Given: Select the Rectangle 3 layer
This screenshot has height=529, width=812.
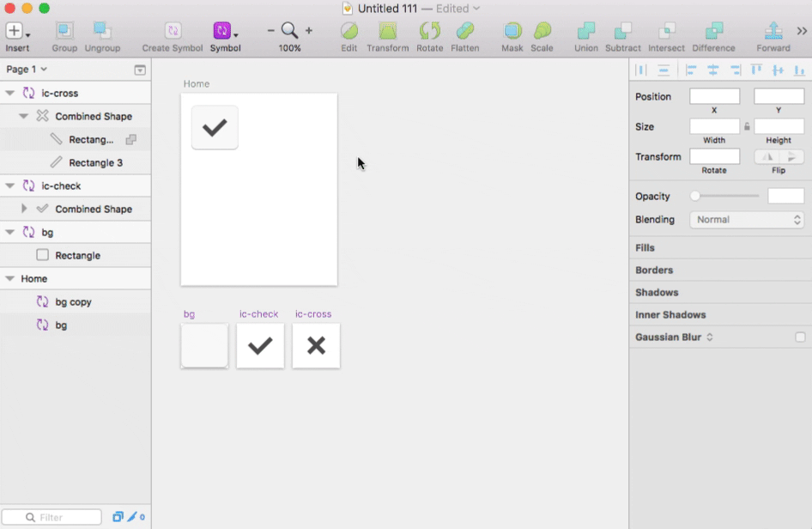Looking at the screenshot, I should [95, 162].
